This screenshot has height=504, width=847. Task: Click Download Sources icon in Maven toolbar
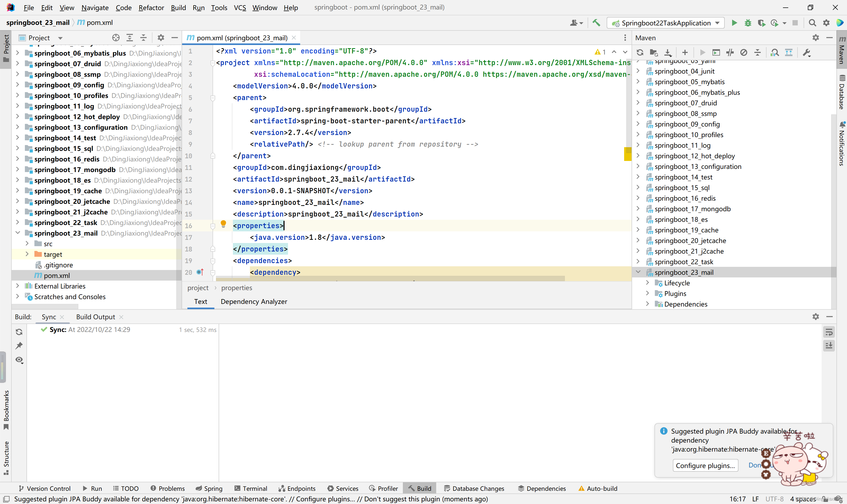(x=668, y=52)
